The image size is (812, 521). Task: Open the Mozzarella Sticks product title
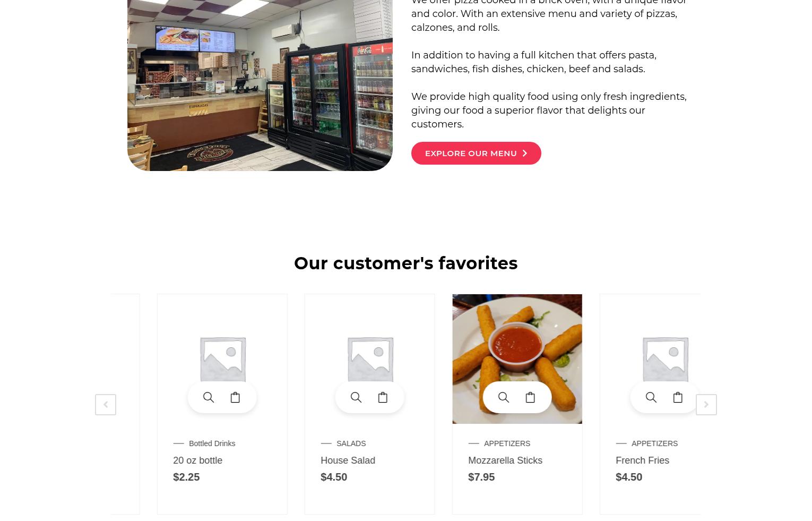pos(505,460)
